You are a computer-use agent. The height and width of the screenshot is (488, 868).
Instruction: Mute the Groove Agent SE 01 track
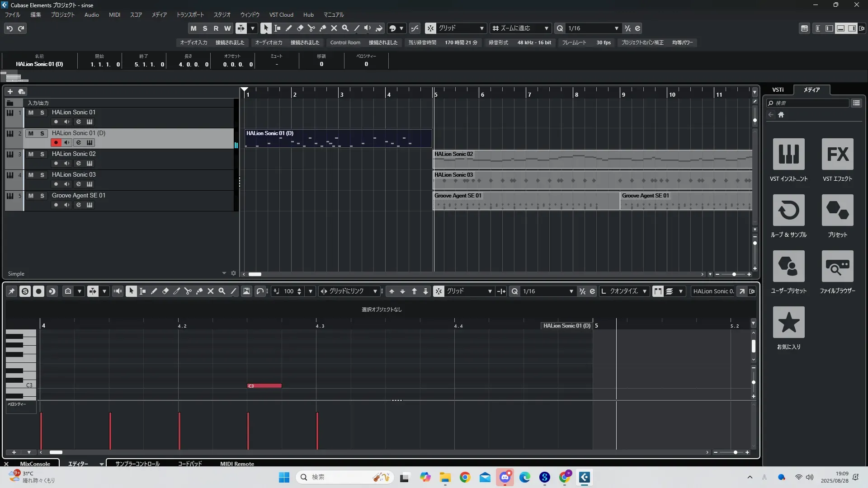[31, 196]
